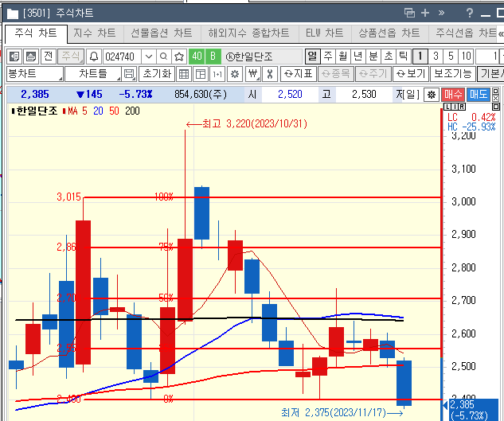Image resolution: width=504 pixels, height=421 pixels.
Task: Click the green B badge
Action: [213, 57]
